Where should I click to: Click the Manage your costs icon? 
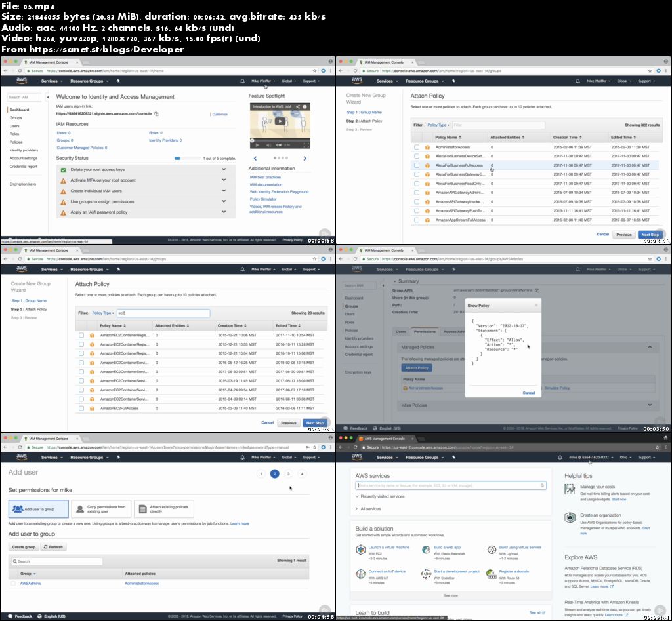click(570, 489)
